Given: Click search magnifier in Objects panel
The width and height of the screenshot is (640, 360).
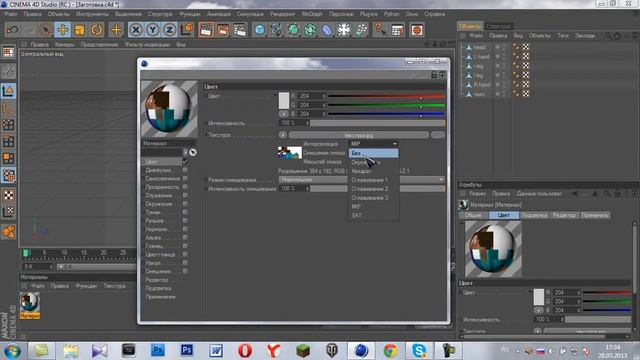Looking at the screenshot, I should 608,36.
